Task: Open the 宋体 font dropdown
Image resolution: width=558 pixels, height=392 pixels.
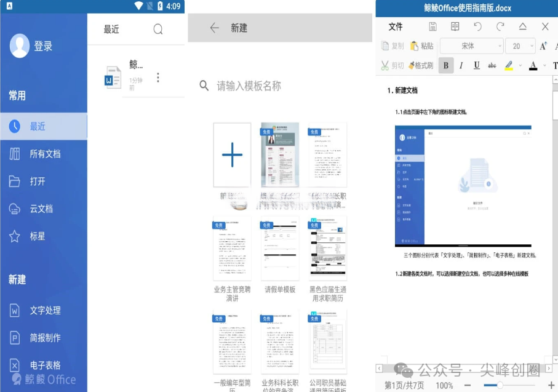Action: pos(472,46)
